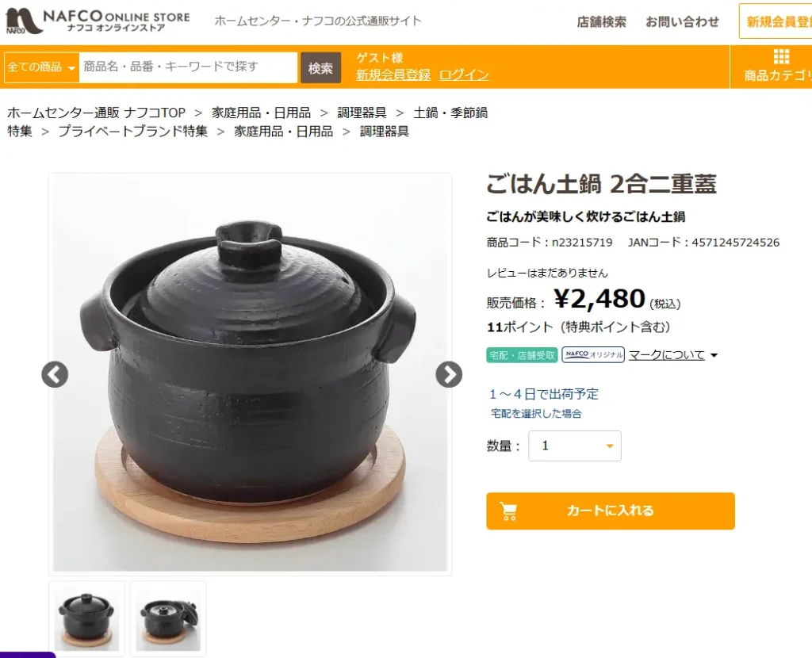Screen dimensions: 812x658
Task: Click the 新規会員登録 link under ゲスト様
Action: coord(393,75)
